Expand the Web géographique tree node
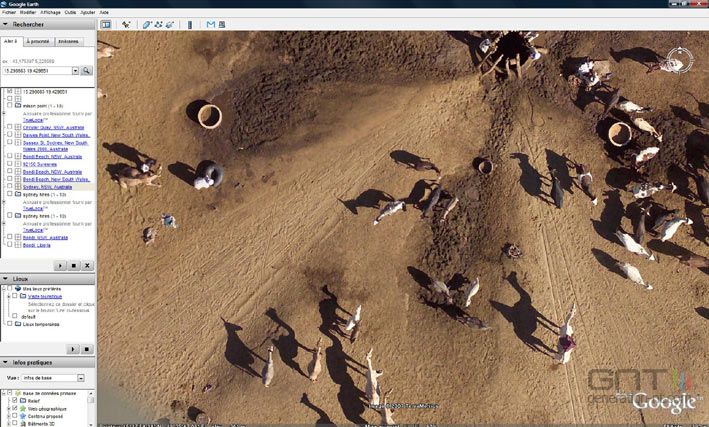The width and height of the screenshot is (709, 427). tap(9, 408)
